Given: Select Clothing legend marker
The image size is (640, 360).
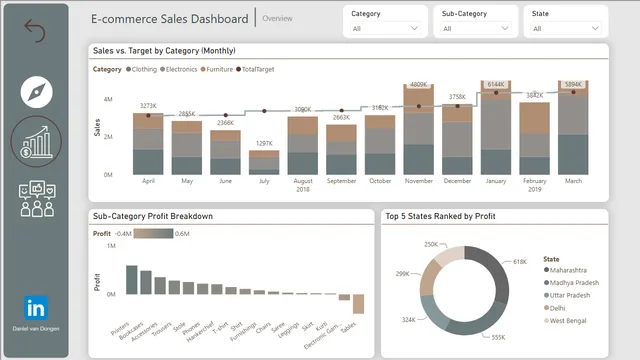Looking at the screenshot, I should click(129, 69).
